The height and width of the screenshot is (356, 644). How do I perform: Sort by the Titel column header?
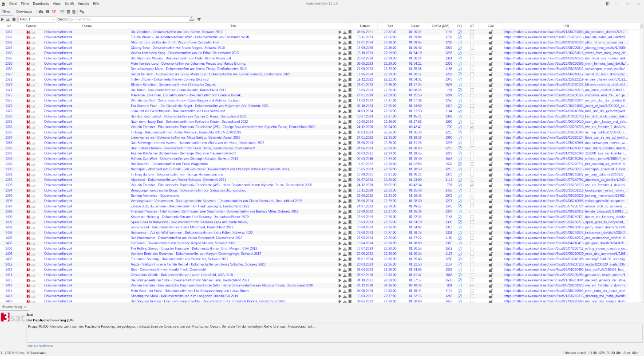click(x=233, y=26)
